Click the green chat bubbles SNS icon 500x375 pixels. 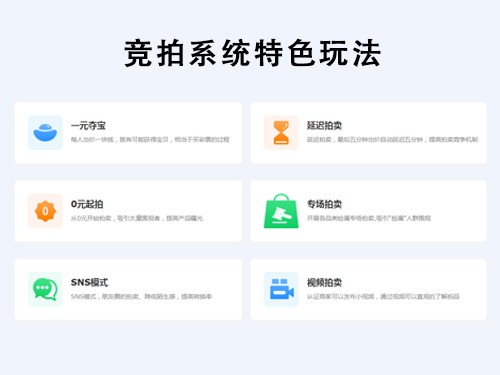tap(45, 289)
